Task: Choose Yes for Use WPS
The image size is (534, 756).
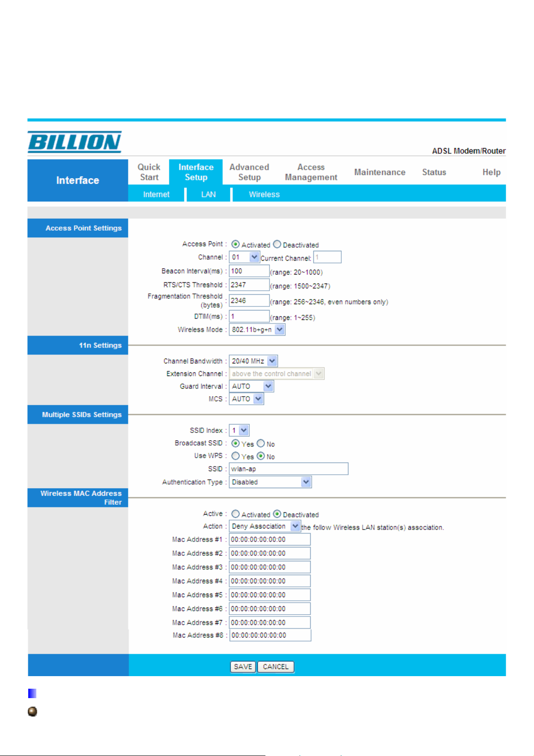Action: click(x=235, y=456)
